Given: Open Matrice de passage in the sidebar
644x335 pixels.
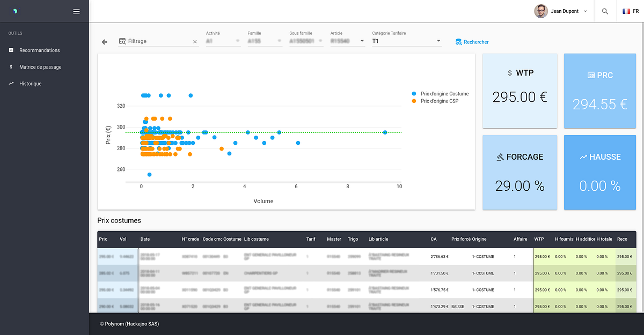Looking at the screenshot, I should click(x=40, y=67).
